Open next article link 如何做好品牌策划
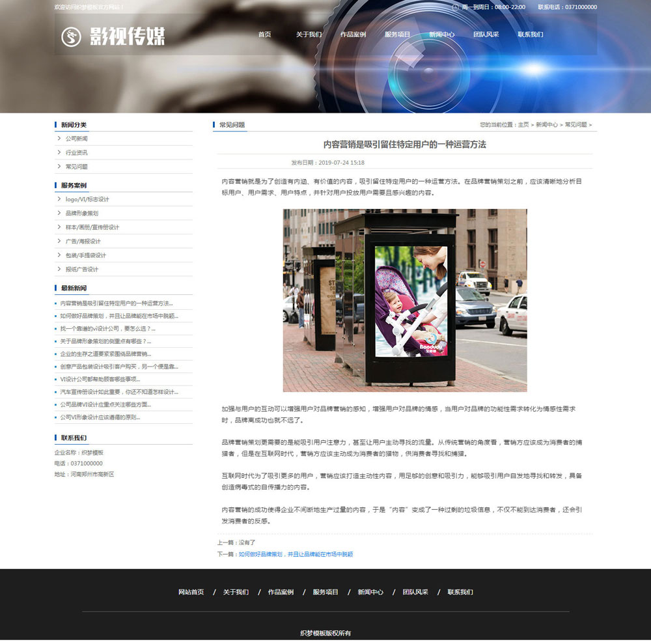The height and width of the screenshot is (644, 651). (296, 554)
